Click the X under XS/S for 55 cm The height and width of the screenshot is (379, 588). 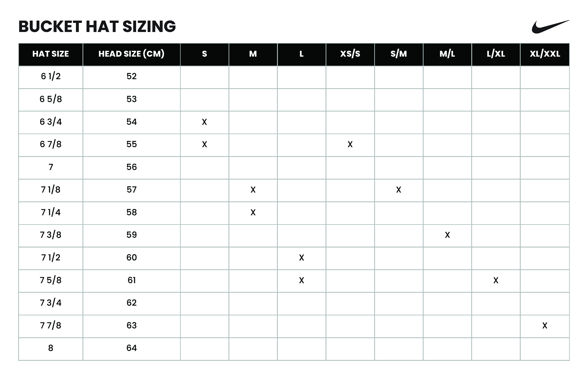pyautogui.click(x=350, y=144)
